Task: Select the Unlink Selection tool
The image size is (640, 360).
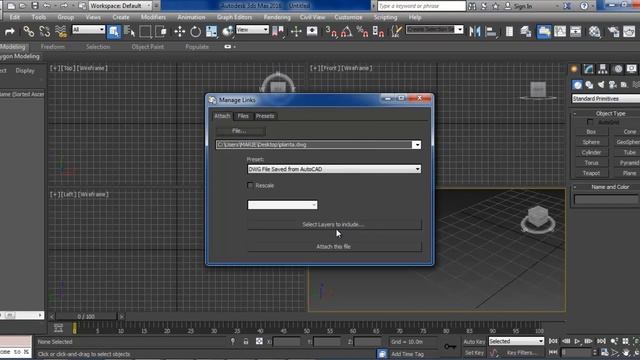Action: click(44, 31)
